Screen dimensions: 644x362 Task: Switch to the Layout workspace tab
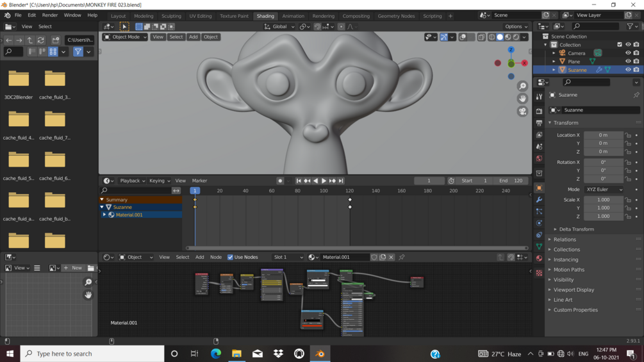pyautogui.click(x=119, y=16)
